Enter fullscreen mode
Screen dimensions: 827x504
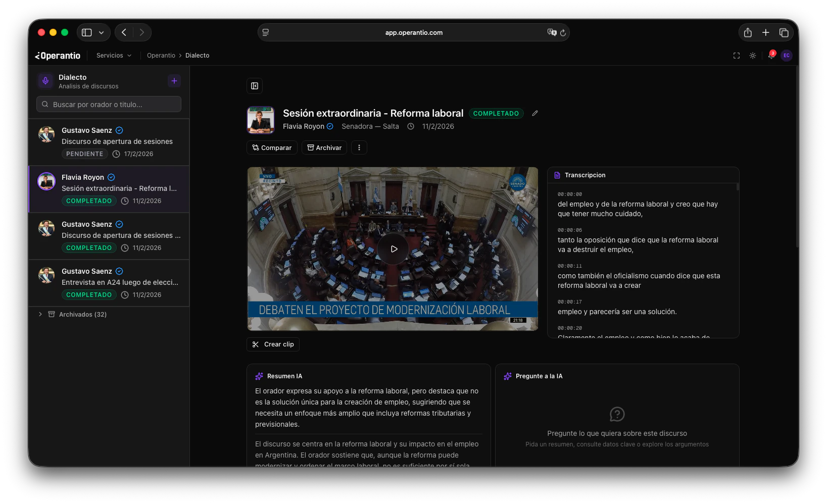(737, 56)
